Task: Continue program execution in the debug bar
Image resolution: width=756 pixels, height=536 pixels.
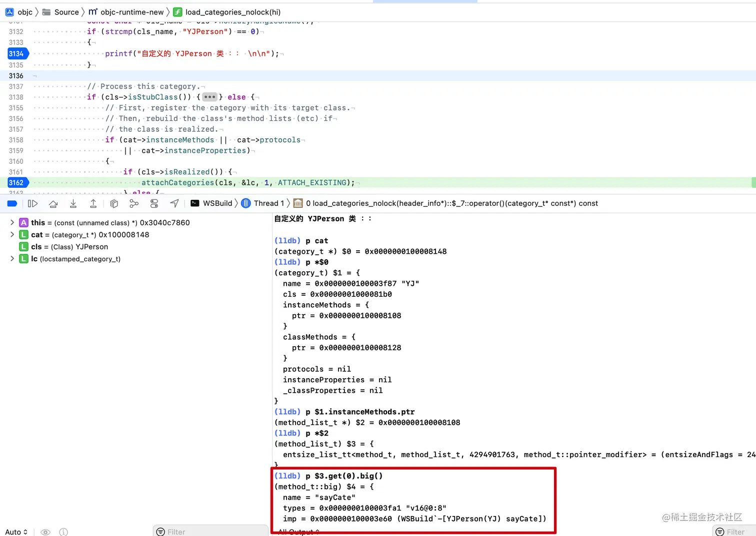Action: click(x=32, y=203)
